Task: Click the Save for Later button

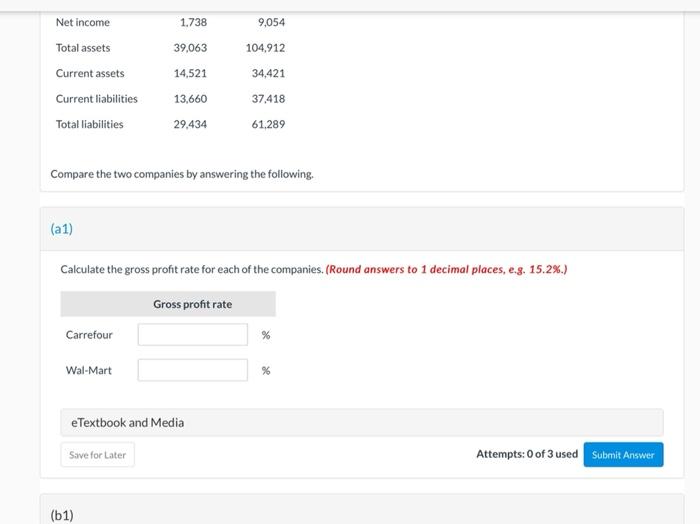Action: pos(97,455)
